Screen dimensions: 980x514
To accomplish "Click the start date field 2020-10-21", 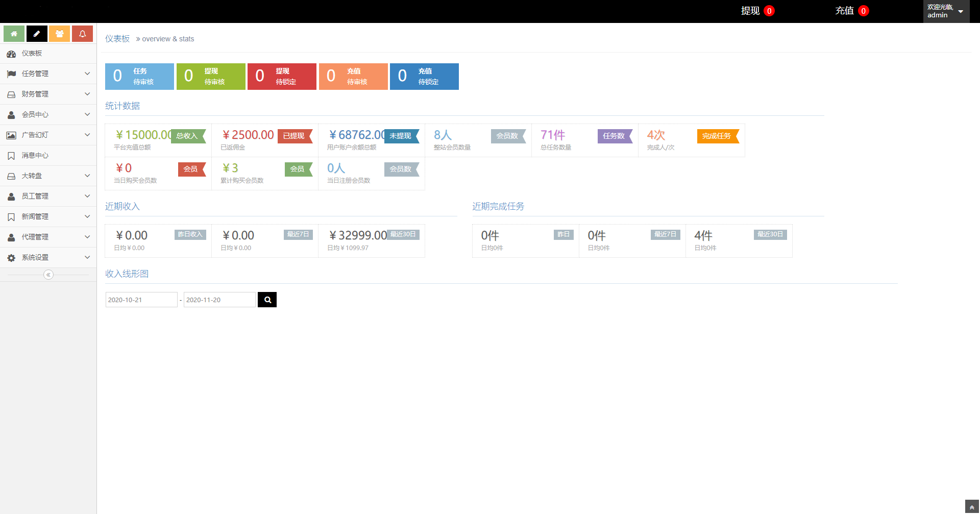I will pyautogui.click(x=141, y=300).
